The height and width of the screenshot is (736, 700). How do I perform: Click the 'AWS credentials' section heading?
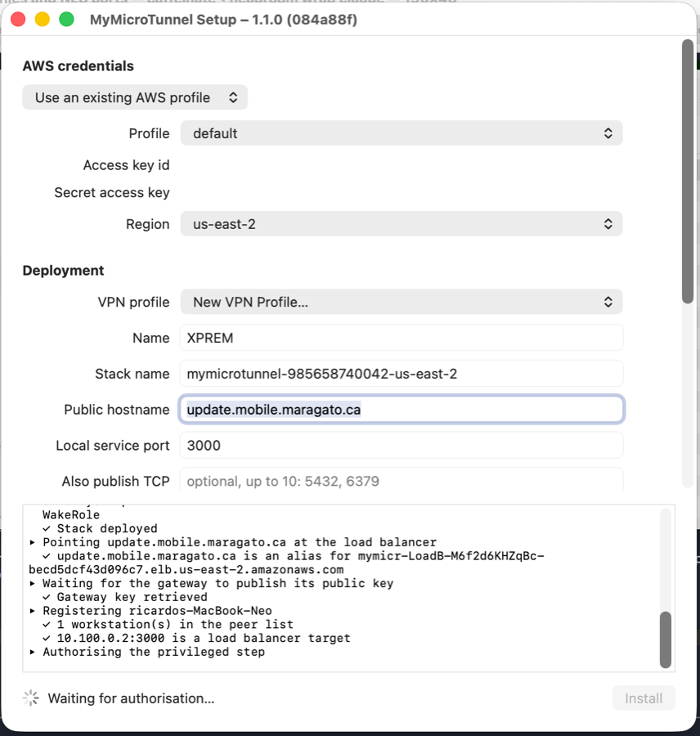pos(79,66)
